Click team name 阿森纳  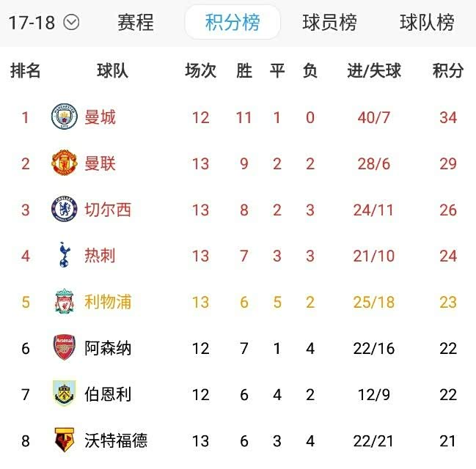pos(108,348)
